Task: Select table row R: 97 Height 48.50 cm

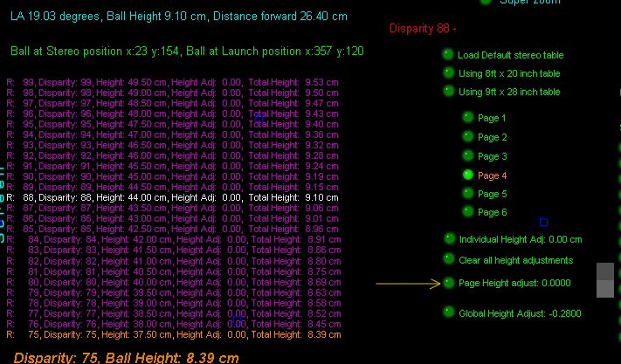Action: pos(173,103)
